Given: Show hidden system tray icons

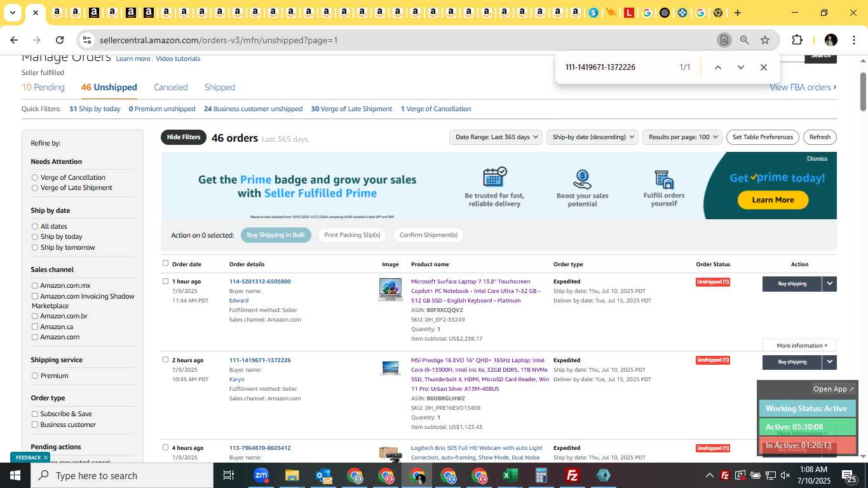Looking at the screenshot, I should click(709, 475).
